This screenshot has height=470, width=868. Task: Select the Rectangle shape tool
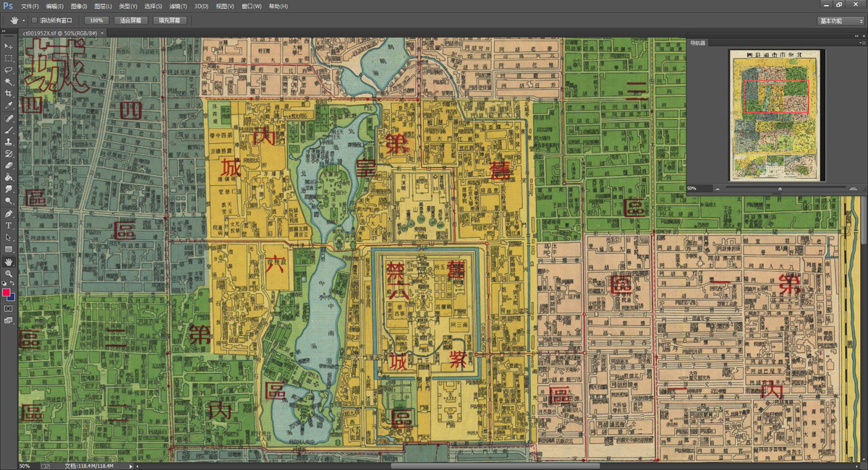pos(9,249)
